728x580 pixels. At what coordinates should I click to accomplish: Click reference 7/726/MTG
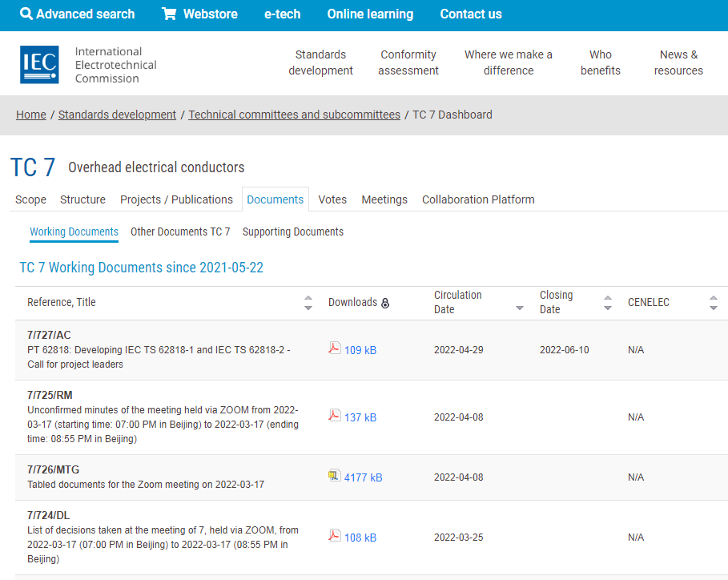54,469
